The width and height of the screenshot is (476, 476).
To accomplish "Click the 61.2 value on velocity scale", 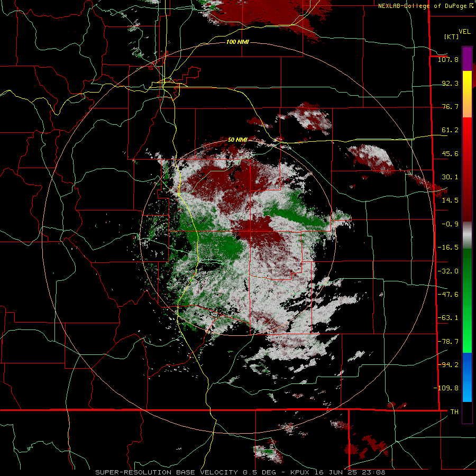I will pos(450,130).
